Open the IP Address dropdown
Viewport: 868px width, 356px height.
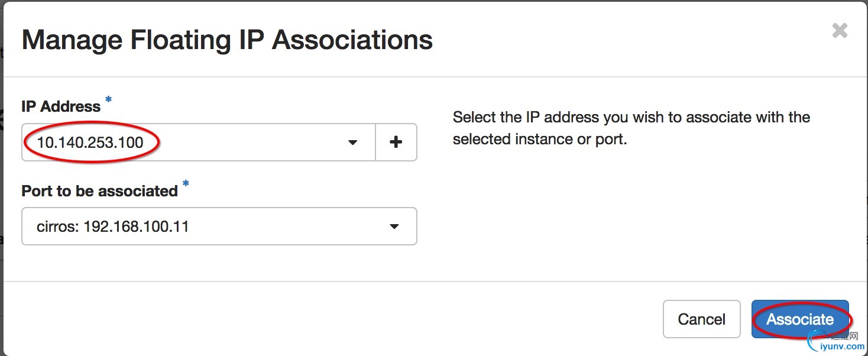click(x=199, y=142)
